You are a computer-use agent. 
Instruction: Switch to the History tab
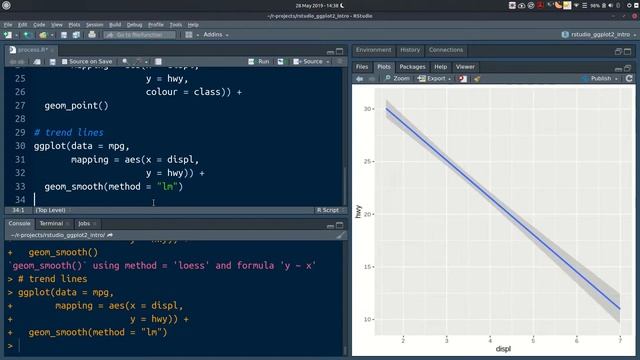pyautogui.click(x=410, y=50)
